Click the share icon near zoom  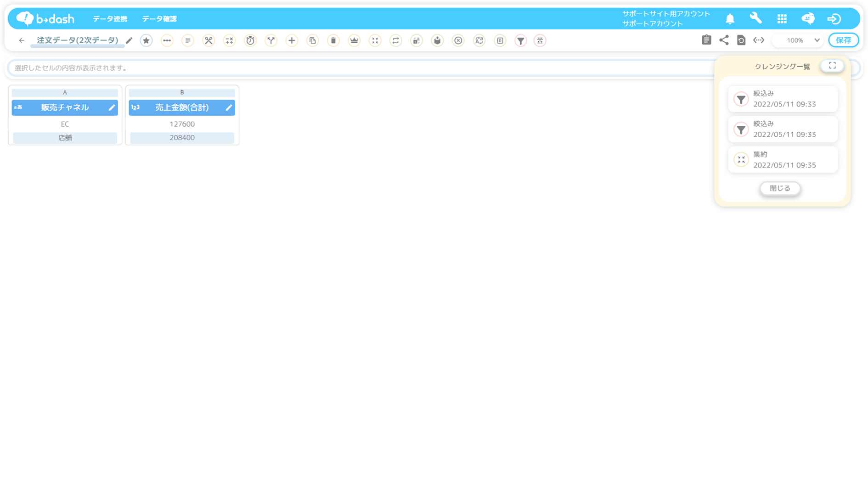(x=724, y=40)
